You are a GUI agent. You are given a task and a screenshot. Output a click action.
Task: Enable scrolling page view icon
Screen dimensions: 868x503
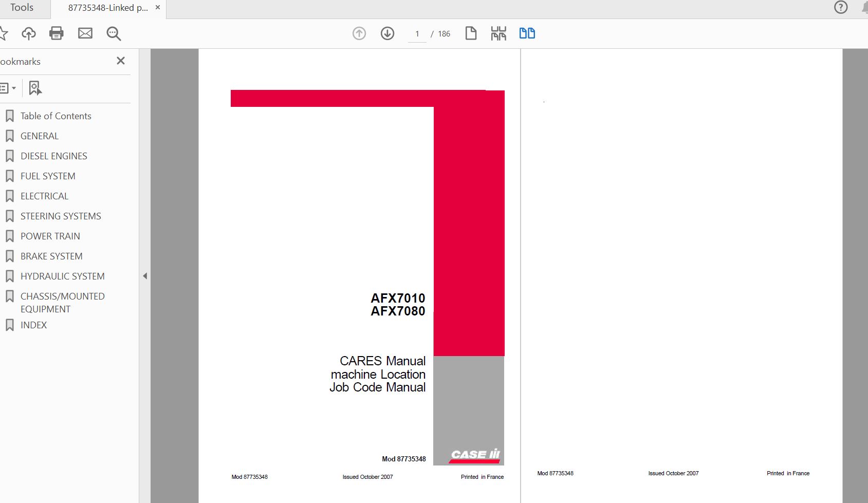(498, 33)
